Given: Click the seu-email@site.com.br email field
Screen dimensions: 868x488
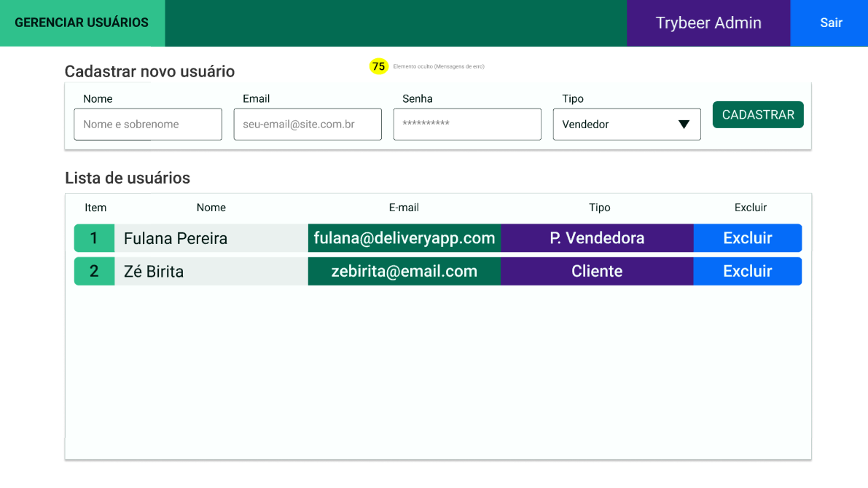Looking at the screenshot, I should [308, 125].
